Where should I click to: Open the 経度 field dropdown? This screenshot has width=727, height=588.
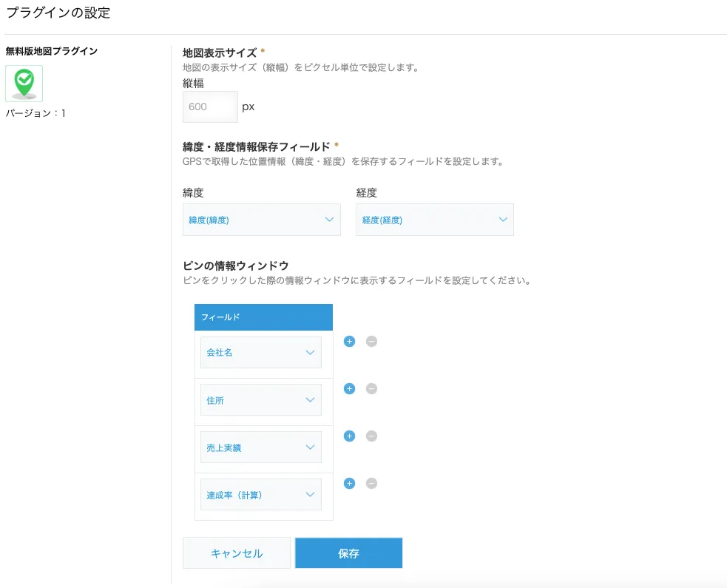[x=434, y=220]
